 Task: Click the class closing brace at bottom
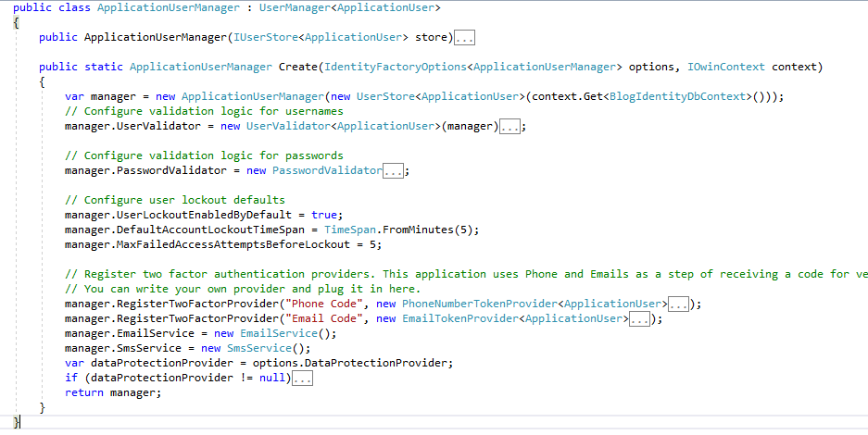pyautogui.click(x=16, y=422)
